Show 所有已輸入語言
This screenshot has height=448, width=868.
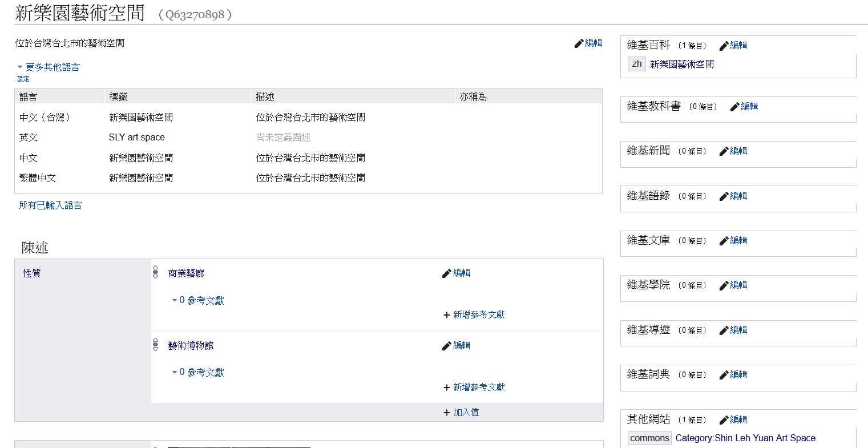(x=50, y=205)
